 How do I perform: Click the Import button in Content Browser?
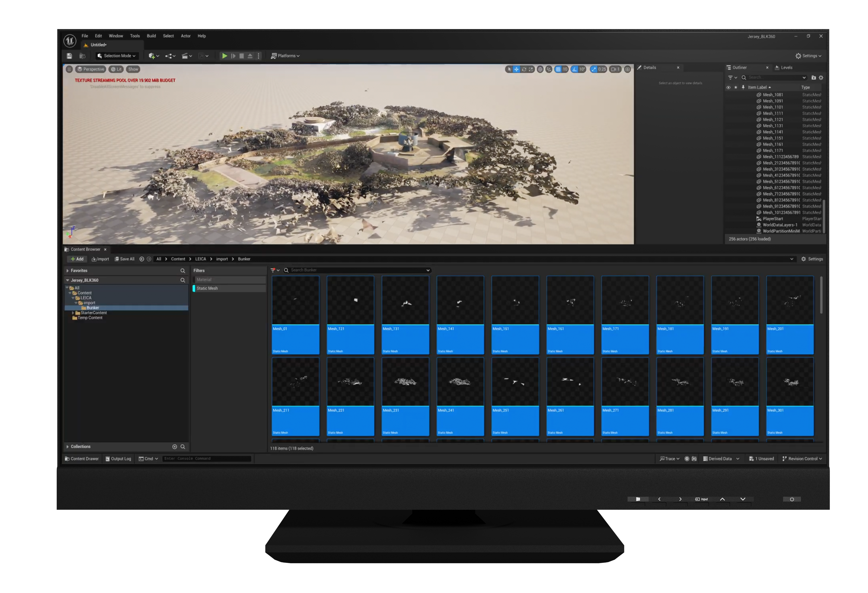[x=100, y=259]
